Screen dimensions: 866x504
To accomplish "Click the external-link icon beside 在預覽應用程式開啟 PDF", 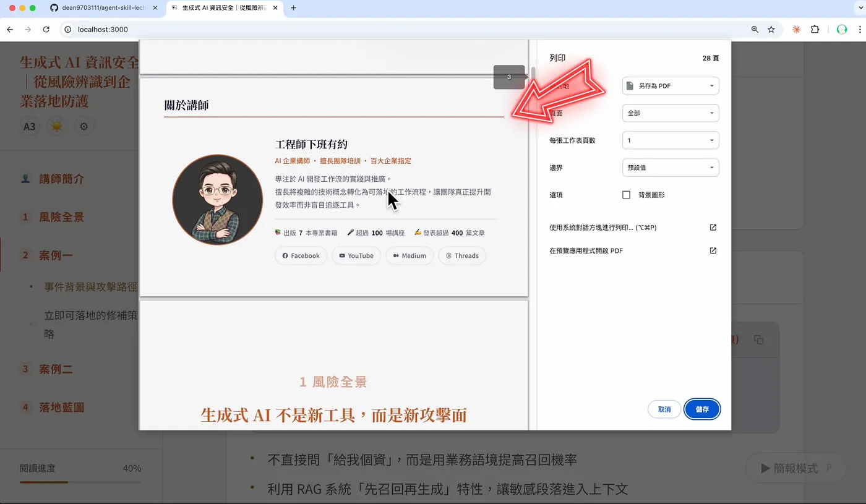I will tap(713, 250).
